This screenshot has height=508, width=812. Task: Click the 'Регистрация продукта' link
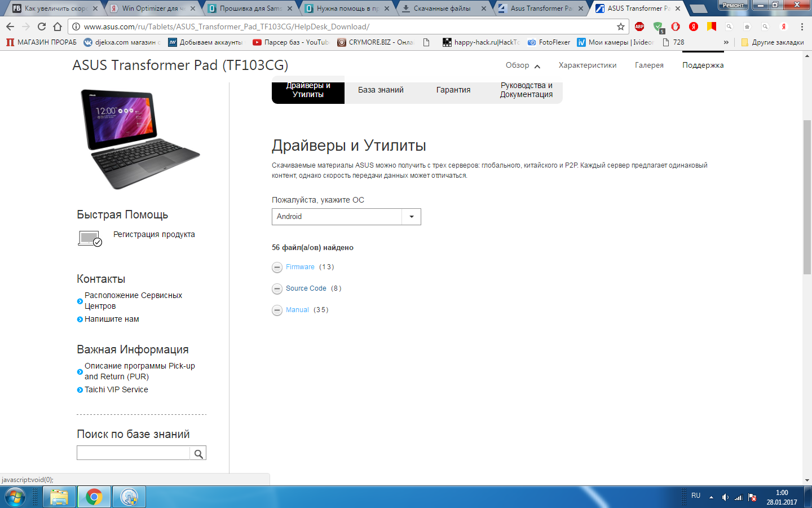[x=154, y=234]
